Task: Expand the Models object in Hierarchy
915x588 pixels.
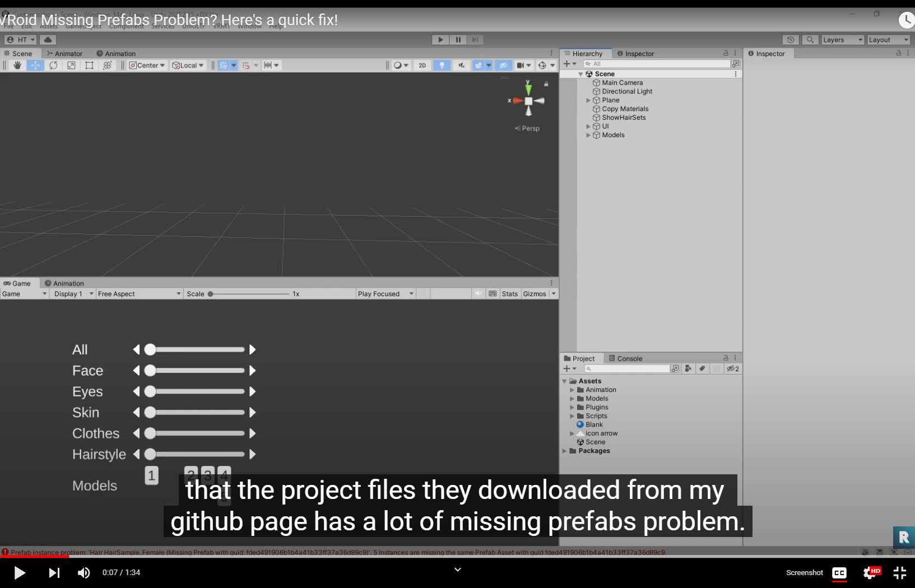Action: (x=588, y=135)
